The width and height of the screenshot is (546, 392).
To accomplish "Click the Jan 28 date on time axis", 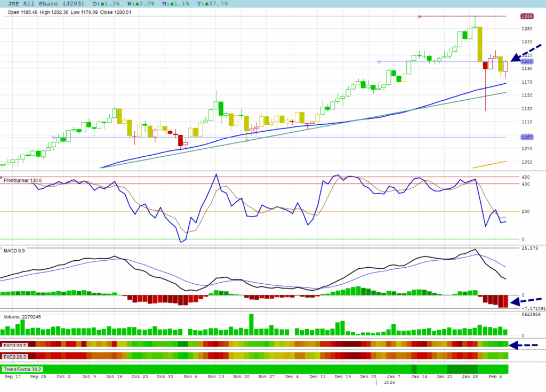I will (x=470, y=376).
